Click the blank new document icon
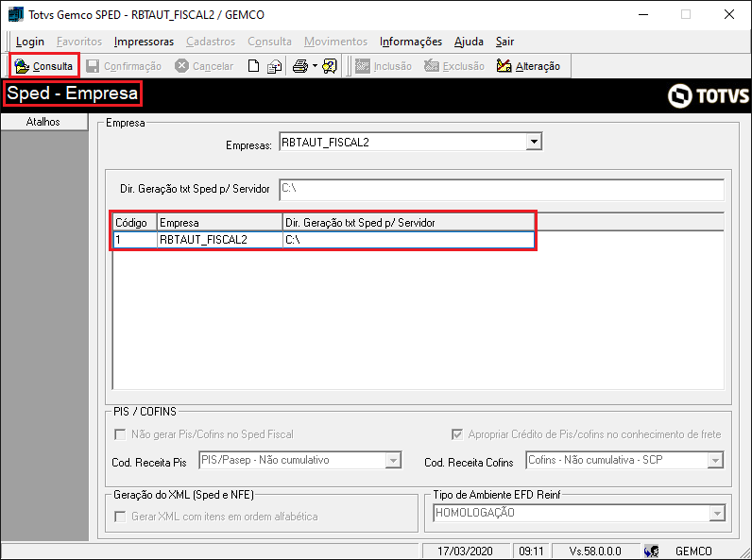The image size is (752, 560). click(253, 66)
